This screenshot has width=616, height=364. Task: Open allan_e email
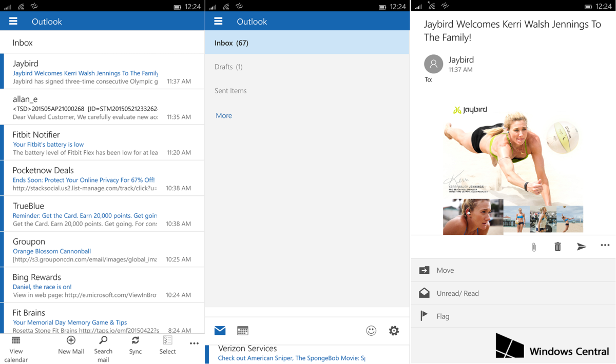coord(102,107)
